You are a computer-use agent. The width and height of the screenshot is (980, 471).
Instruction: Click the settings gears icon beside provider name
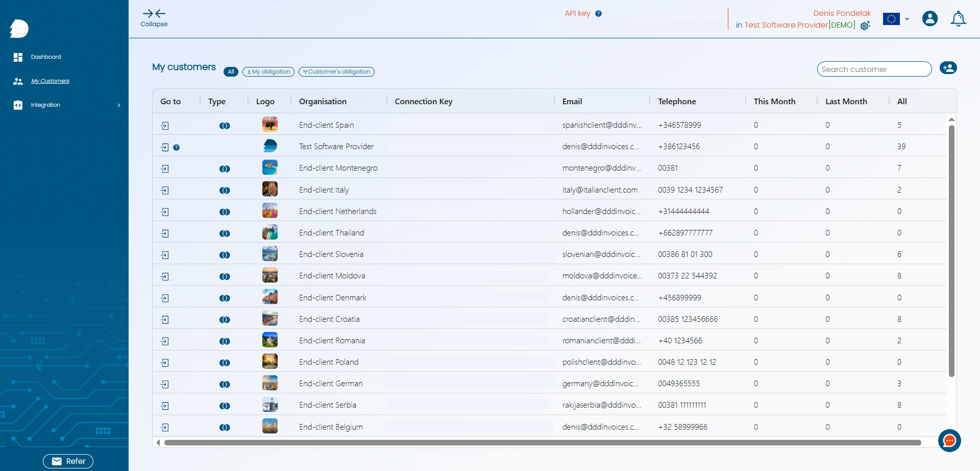tap(865, 26)
